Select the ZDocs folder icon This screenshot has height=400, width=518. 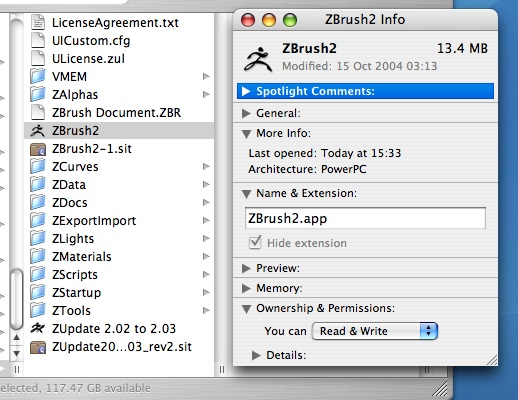(38, 202)
